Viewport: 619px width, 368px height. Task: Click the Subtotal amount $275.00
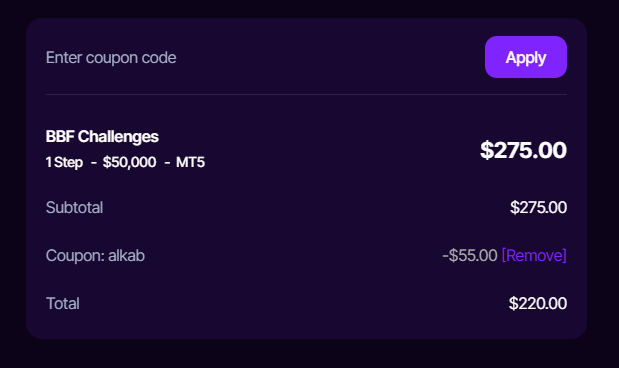click(538, 208)
